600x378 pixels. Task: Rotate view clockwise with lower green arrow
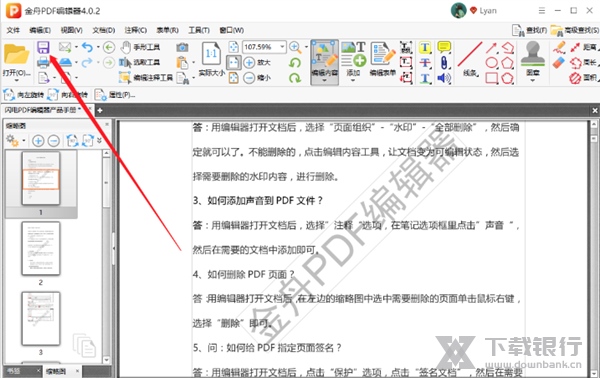pyautogui.click(x=295, y=78)
